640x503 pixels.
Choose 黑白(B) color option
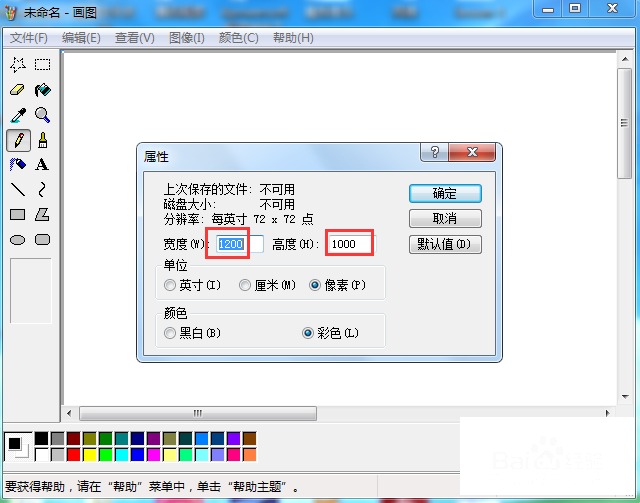[169, 333]
